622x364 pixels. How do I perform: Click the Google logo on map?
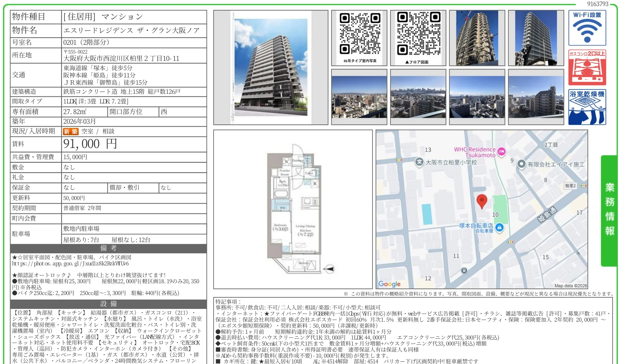pyautogui.click(x=389, y=284)
